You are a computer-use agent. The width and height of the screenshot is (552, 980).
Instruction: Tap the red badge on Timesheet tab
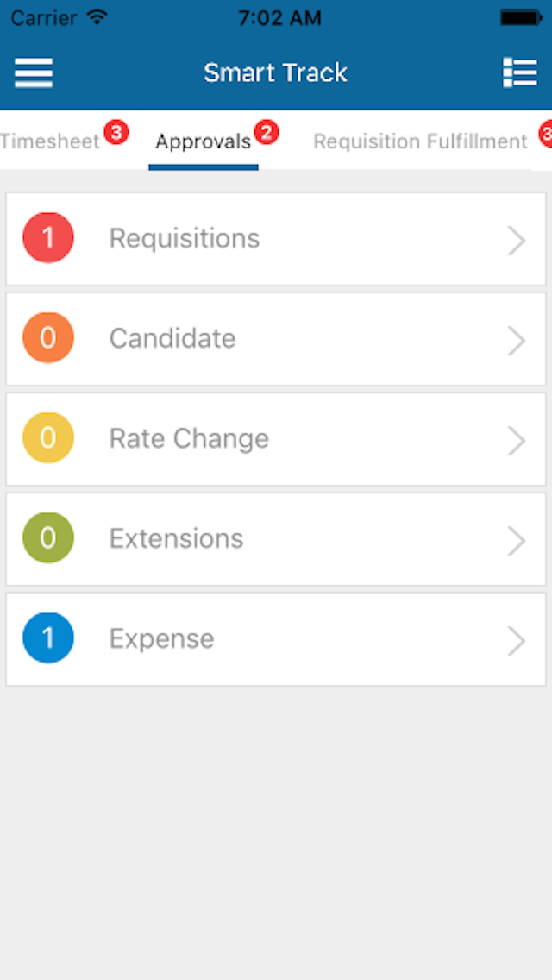point(116,133)
